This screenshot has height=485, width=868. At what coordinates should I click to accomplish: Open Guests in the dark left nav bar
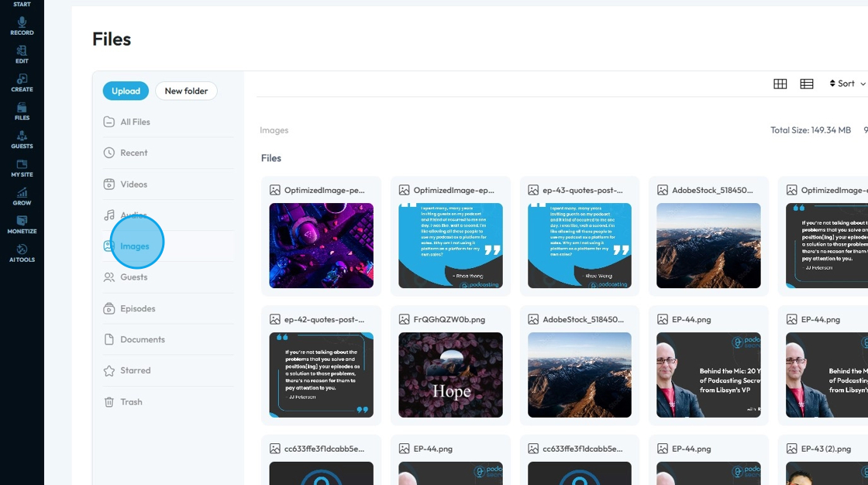pos(22,139)
